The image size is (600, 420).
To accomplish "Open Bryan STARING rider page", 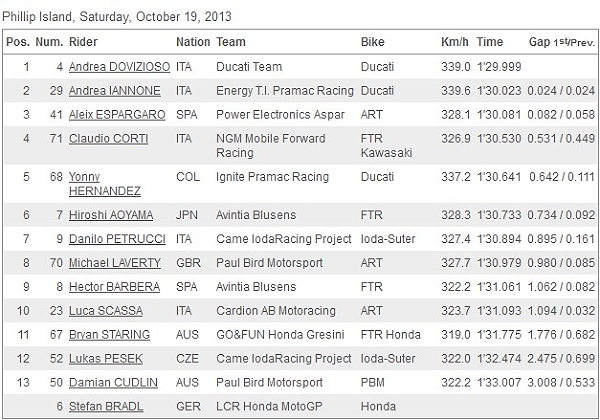I will (109, 335).
